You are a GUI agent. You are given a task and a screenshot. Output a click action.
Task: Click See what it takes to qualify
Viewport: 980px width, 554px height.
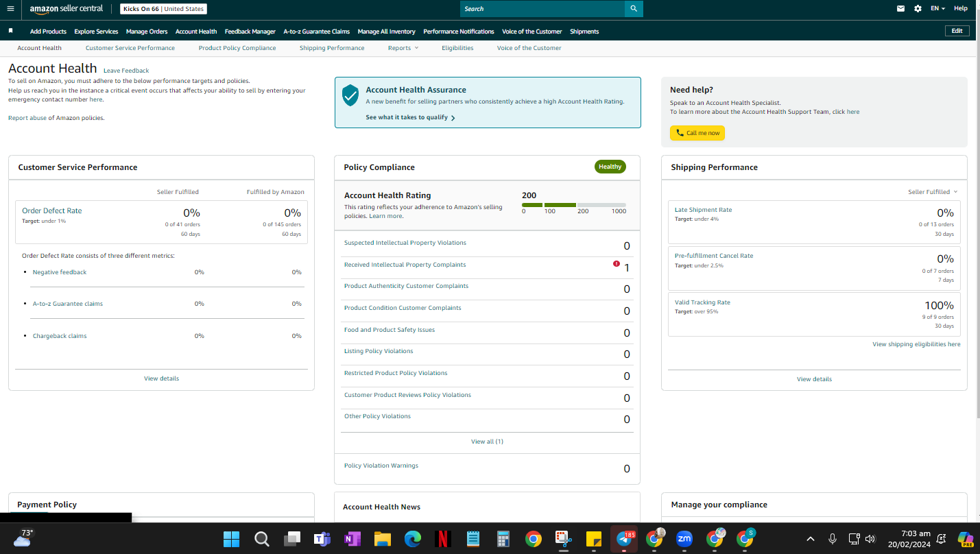410,117
